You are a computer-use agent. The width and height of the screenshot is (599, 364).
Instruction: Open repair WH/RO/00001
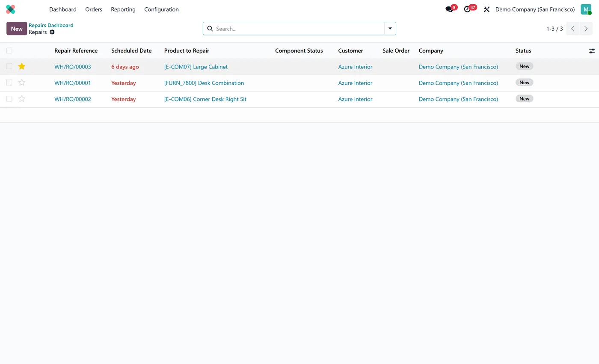73,83
